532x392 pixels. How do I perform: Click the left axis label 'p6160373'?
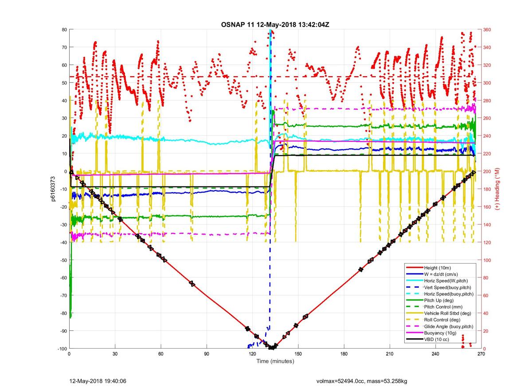point(52,189)
